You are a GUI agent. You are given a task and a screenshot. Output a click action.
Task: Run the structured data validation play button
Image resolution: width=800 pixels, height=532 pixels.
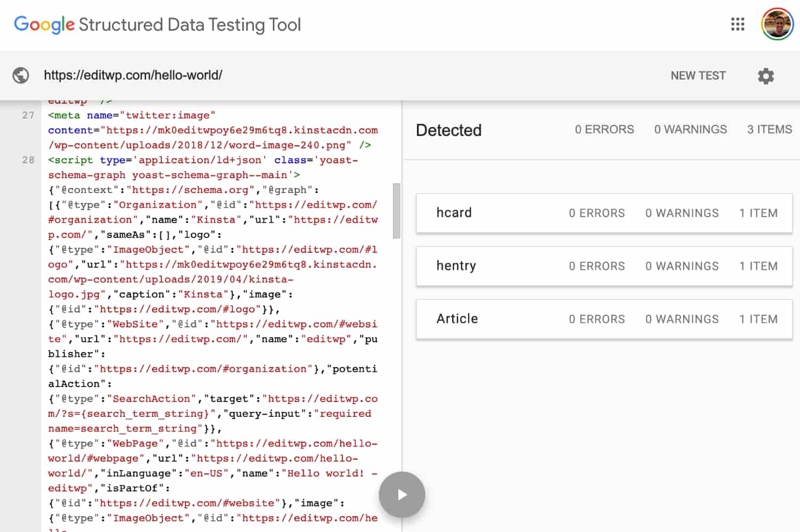pyautogui.click(x=402, y=494)
